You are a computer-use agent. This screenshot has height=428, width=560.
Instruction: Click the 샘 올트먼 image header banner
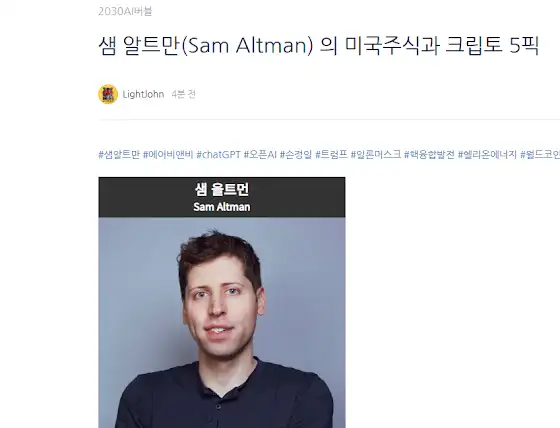pyautogui.click(x=222, y=197)
